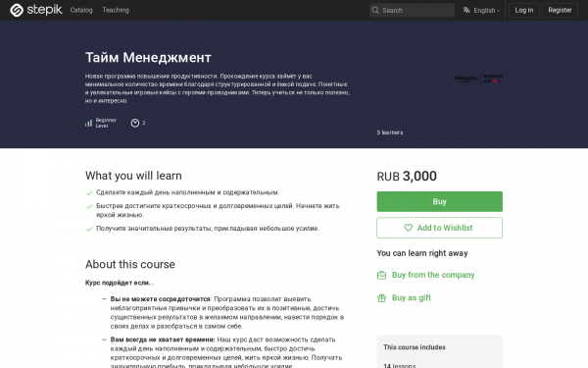Click the 3 learners text
Screen dimensions: 588x368
tap(390, 132)
